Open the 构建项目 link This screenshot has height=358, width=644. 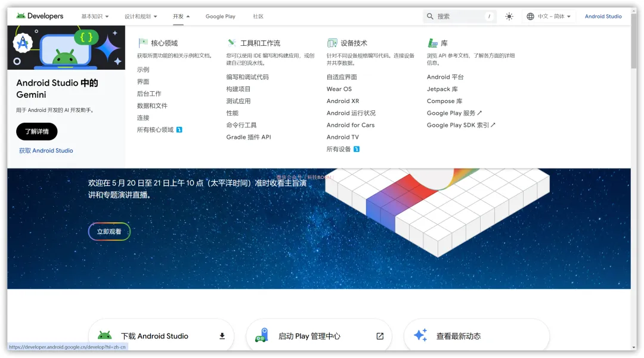[x=238, y=89]
